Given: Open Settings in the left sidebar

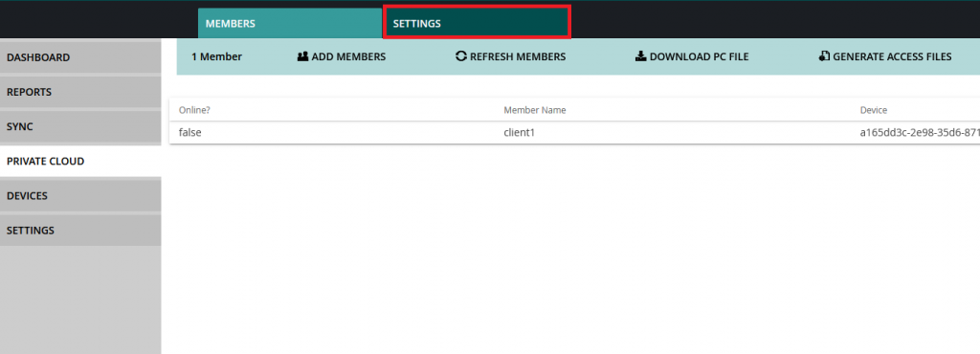Looking at the screenshot, I should pos(80,231).
